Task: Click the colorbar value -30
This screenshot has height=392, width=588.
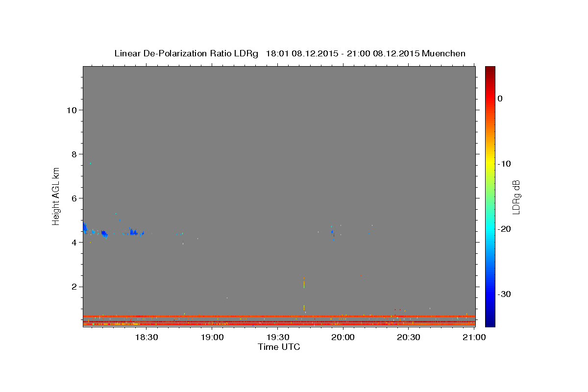Action: click(x=505, y=294)
